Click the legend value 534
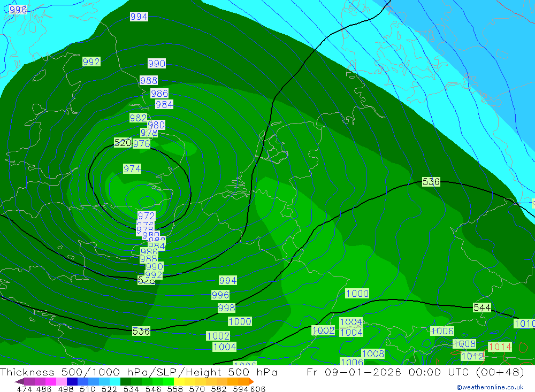 [x=132, y=389]
